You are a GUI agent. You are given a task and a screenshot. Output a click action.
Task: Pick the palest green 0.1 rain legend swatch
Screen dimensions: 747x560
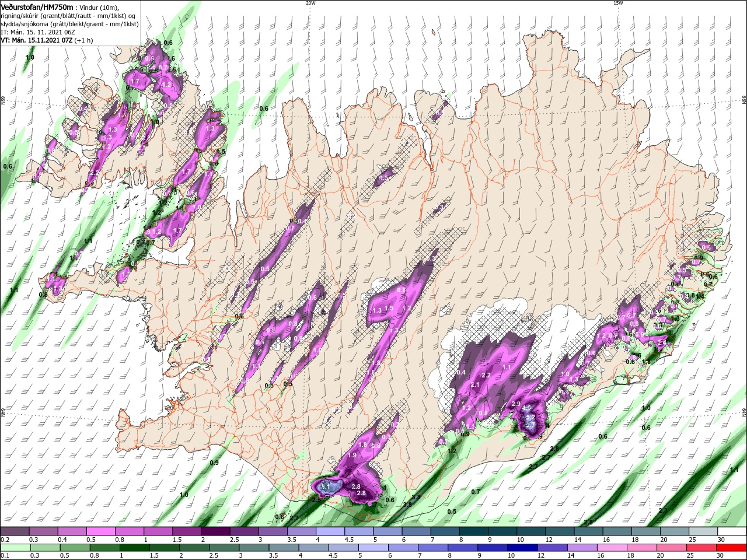tap(15, 548)
